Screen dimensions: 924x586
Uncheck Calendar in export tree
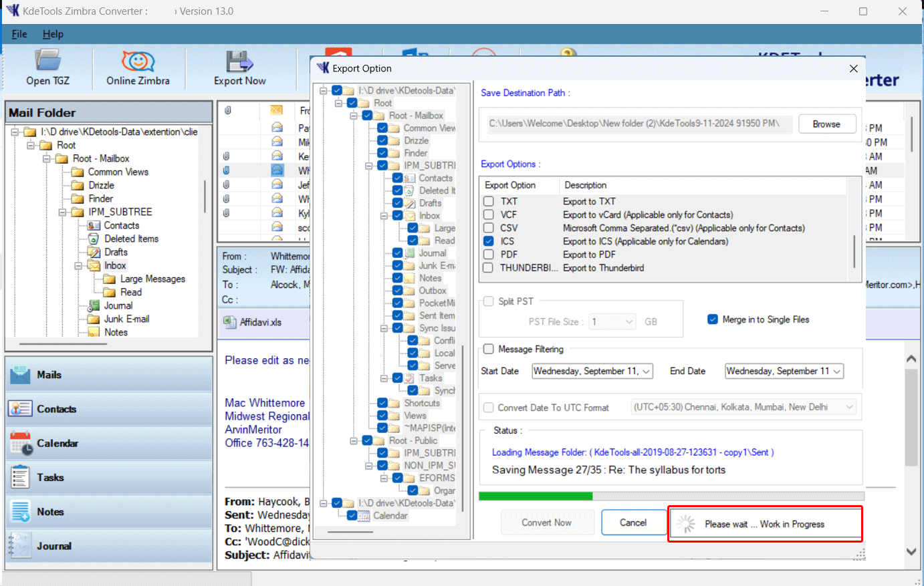[352, 516]
